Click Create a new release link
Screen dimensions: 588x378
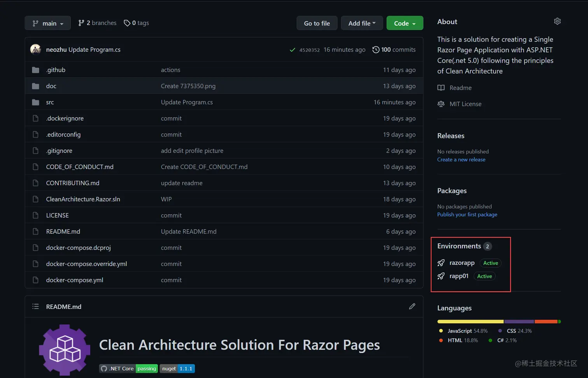[461, 159]
